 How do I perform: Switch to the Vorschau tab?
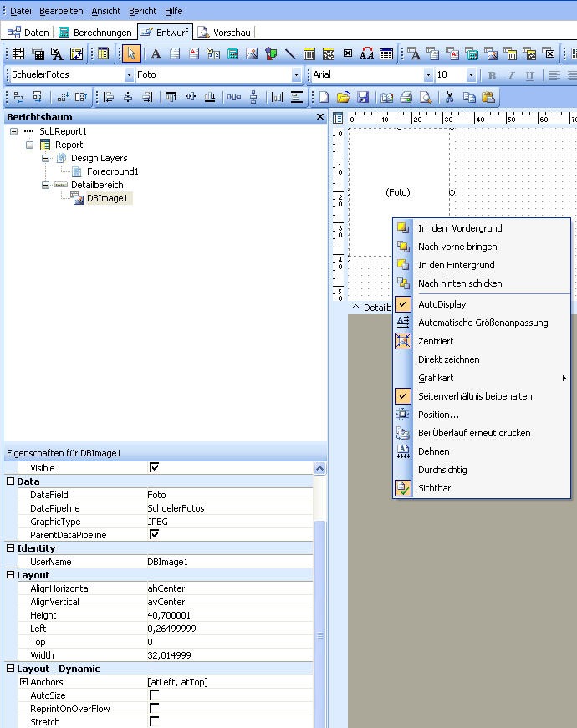225,32
